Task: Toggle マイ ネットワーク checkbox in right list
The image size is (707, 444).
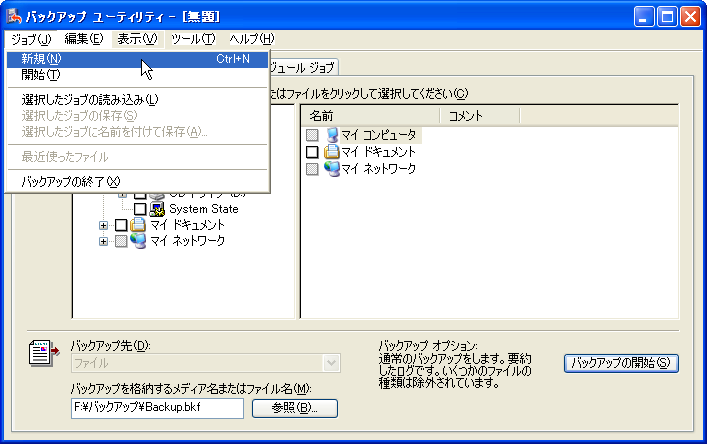Action: (312, 169)
